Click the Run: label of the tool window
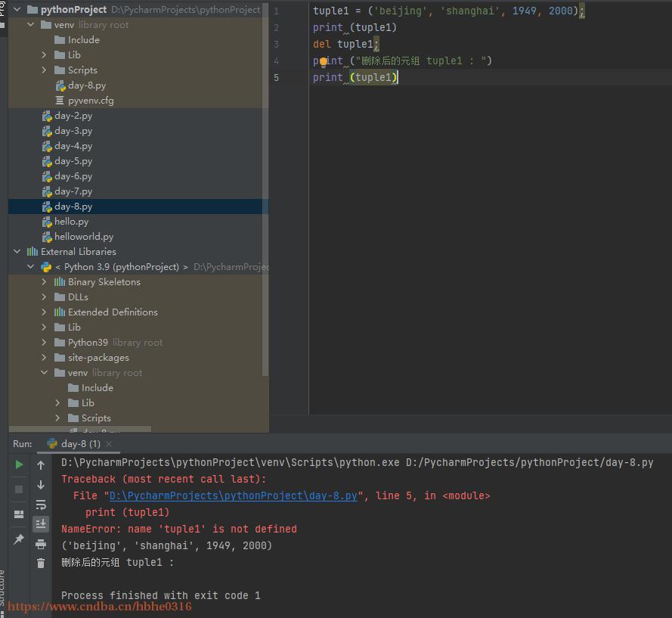Viewport: 672px width, 618px height. tap(22, 444)
